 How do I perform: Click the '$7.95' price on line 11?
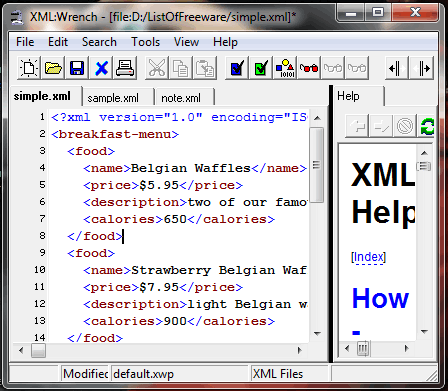point(159,287)
